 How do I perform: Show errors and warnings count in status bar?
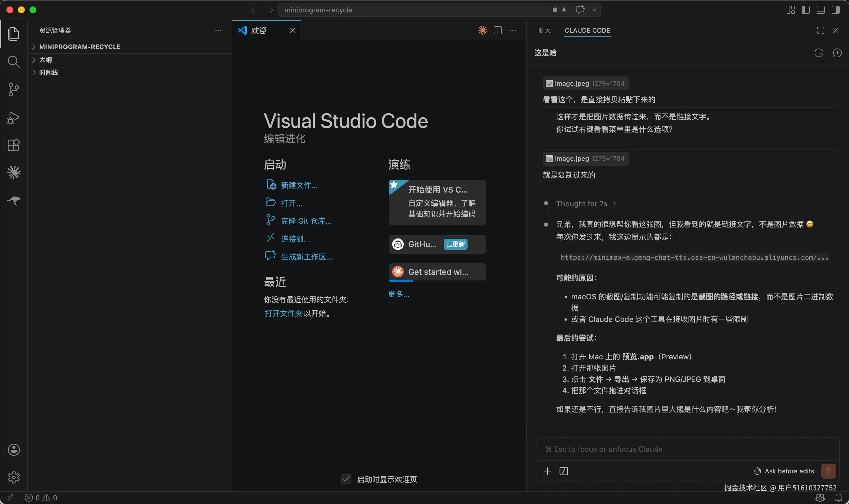coord(41,498)
